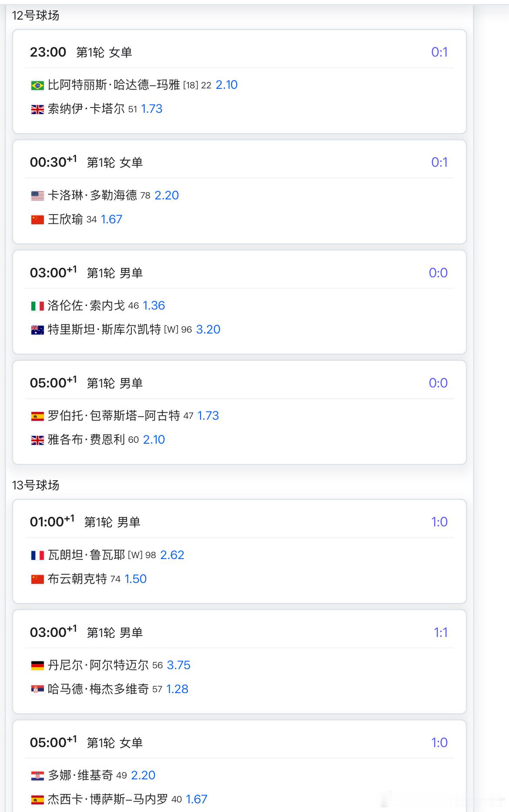Image resolution: width=509 pixels, height=812 pixels.
Task: Click the China flag next to 王欣瑜
Action: [x=37, y=220]
